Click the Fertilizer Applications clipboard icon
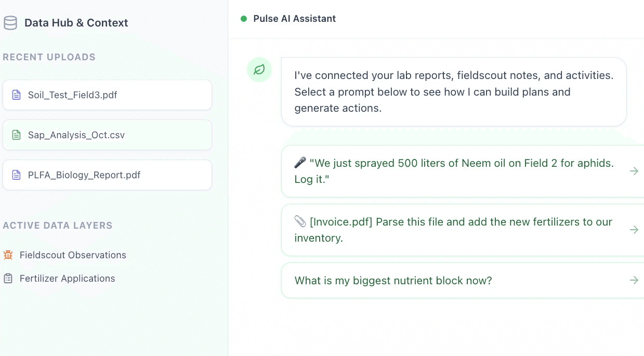Screen dimensions: 644x356 coord(8,279)
